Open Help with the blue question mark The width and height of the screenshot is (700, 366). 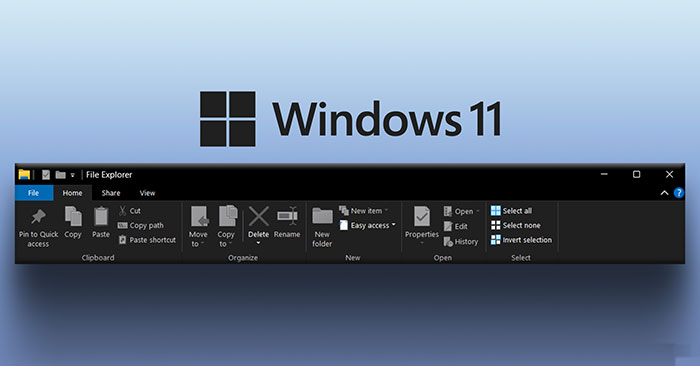pyautogui.click(x=679, y=193)
